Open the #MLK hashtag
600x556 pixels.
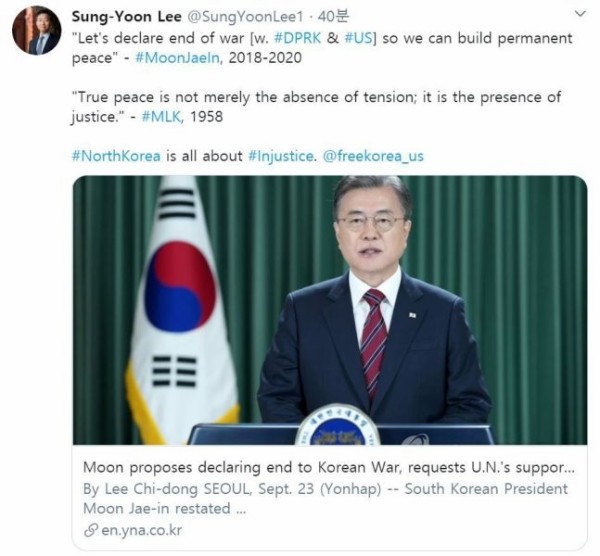pos(161,117)
